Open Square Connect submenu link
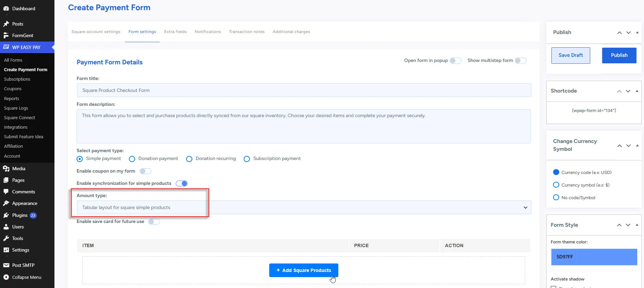Screen dimensions: 644x288 pyautogui.click(x=19, y=117)
